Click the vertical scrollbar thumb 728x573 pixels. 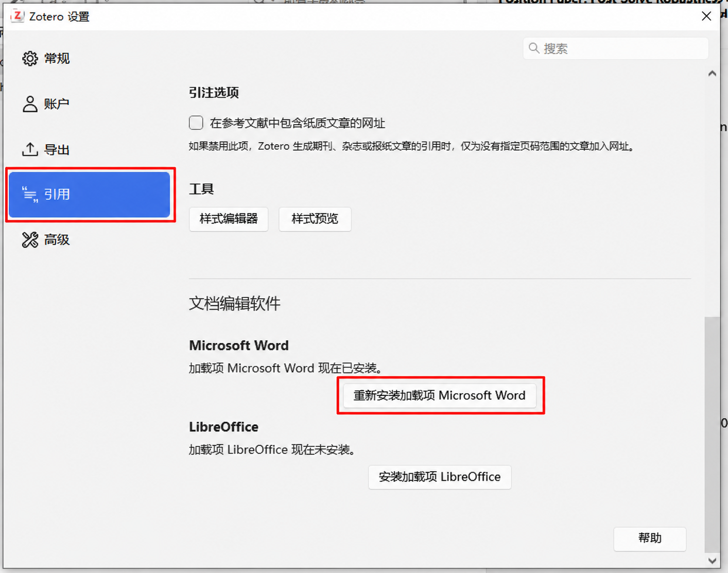click(x=712, y=435)
